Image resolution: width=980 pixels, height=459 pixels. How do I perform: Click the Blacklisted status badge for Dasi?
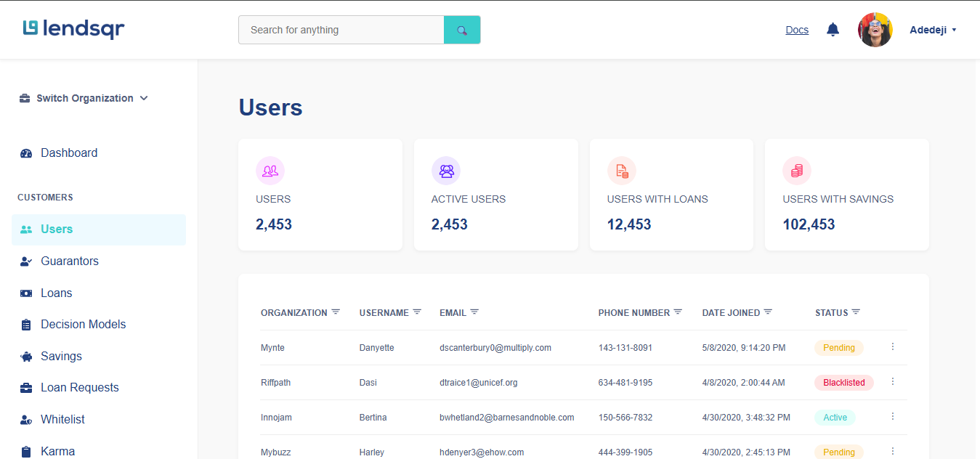844,383
